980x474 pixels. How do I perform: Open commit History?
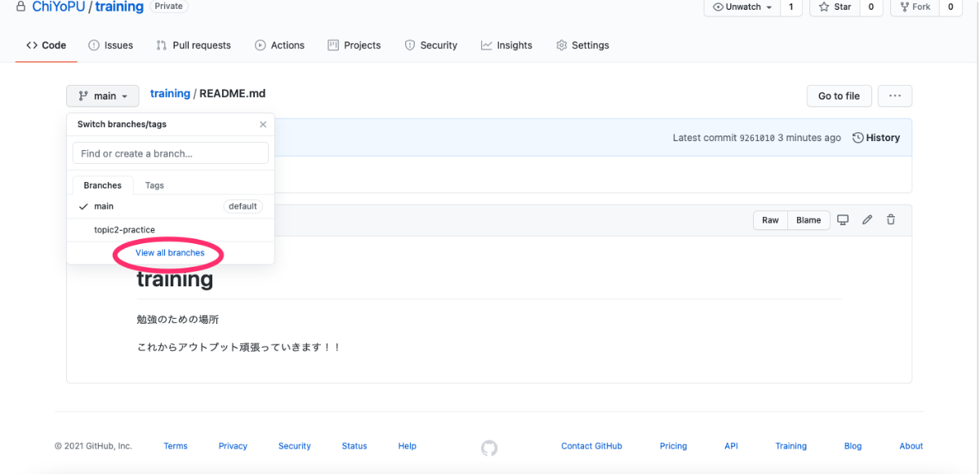pos(876,138)
